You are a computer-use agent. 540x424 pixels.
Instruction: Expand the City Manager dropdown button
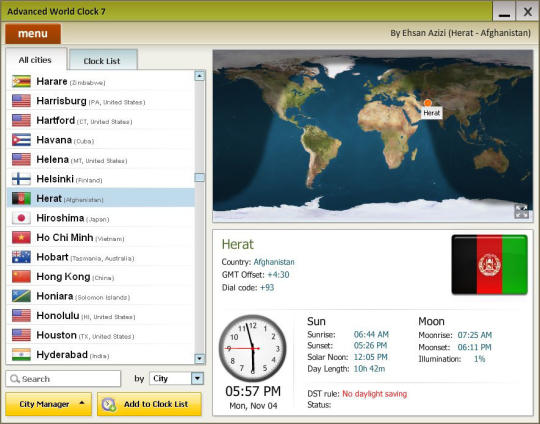[49, 404]
